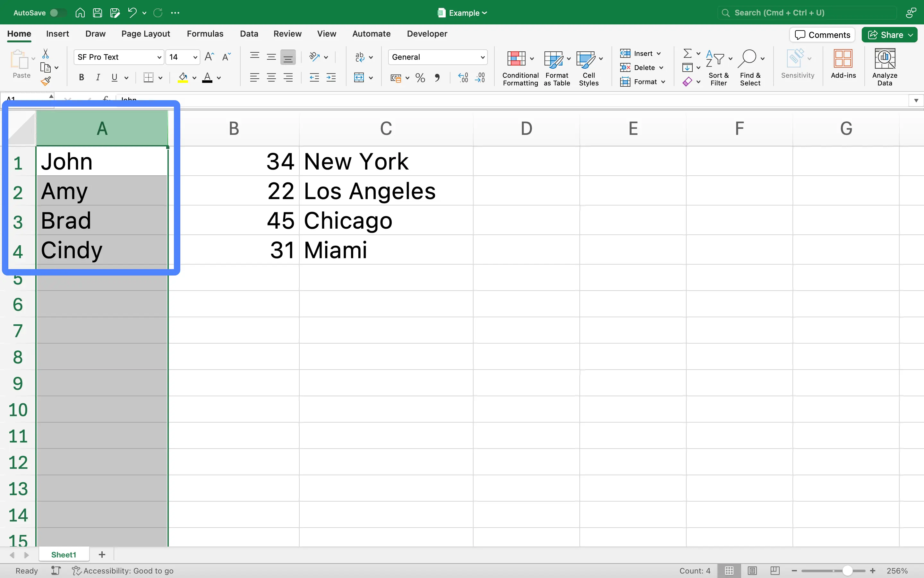
Task: Click the Merge & Center icon
Action: coord(359,78)
